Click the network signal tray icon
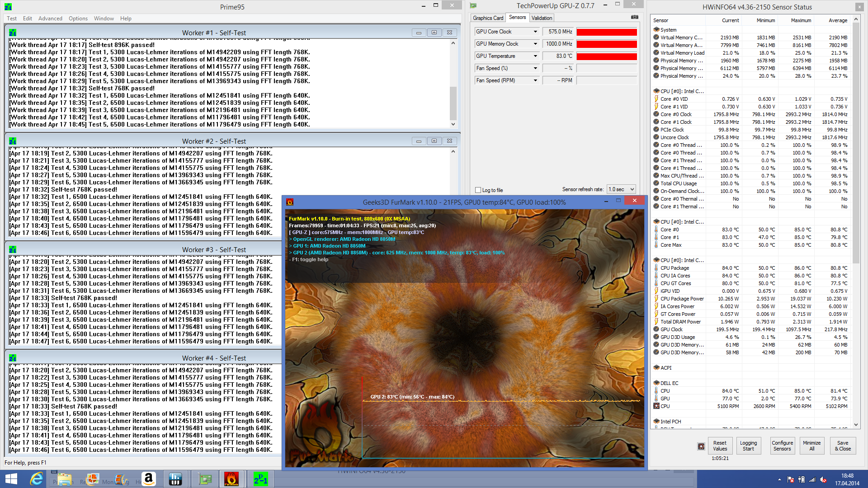The height and width of the screenshot is (488, 868). [812, 479]
